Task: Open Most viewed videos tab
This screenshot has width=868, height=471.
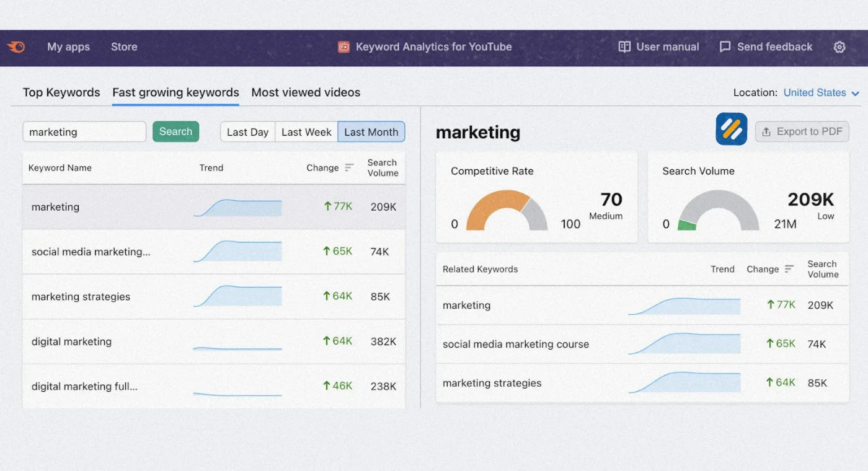Action: click(306, 92)
